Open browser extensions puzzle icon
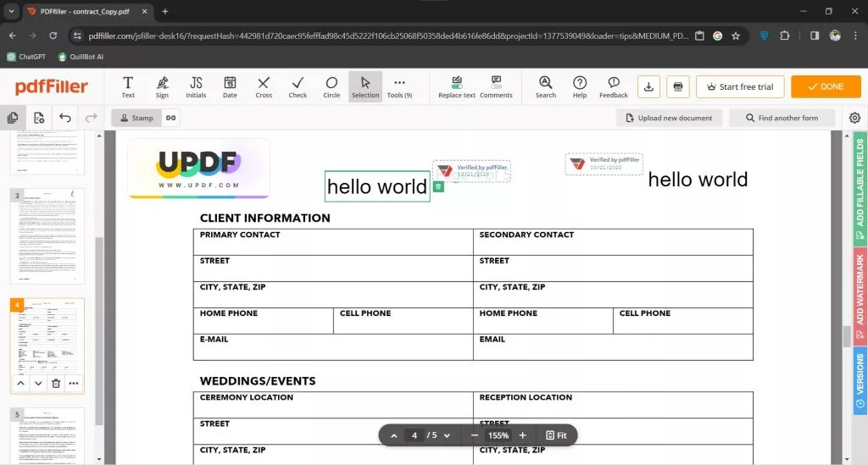The image size is (868, 465). pyautogui.click(x=784, y=36)
